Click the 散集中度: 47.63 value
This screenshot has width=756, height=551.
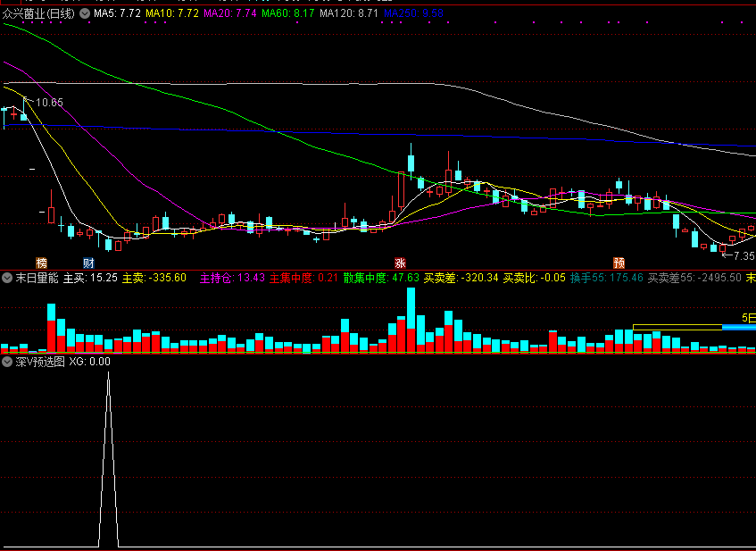tap(381, 278)
